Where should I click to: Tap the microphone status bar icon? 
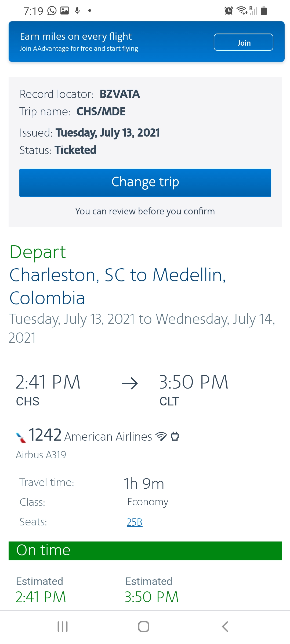click(77, 11)
